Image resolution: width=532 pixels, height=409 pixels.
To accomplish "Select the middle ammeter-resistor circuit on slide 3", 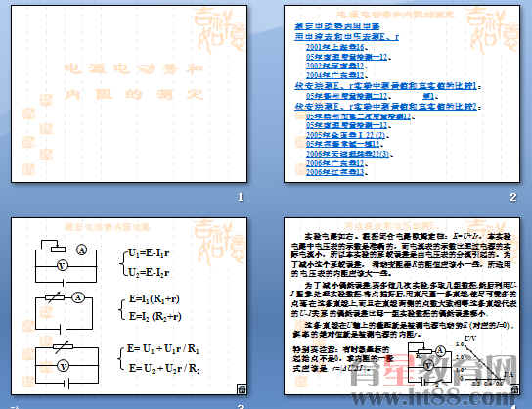I will point(64,312).
